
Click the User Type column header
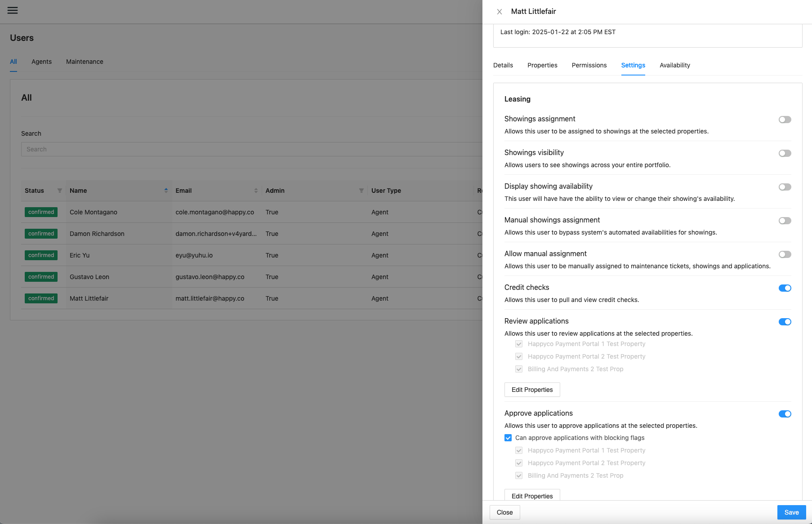386,191
